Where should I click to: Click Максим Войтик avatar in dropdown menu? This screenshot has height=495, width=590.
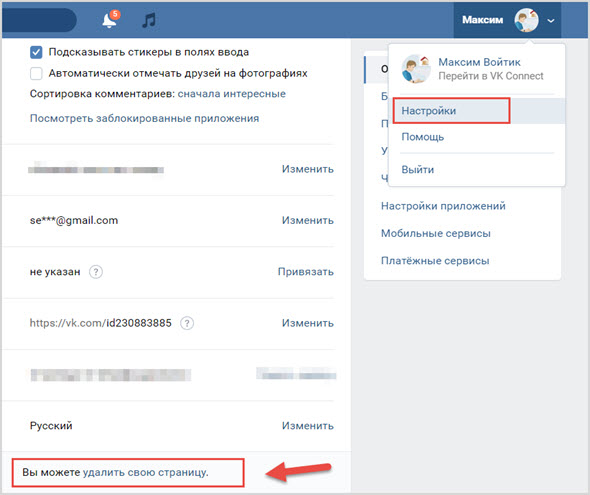[x=416, y=69]
